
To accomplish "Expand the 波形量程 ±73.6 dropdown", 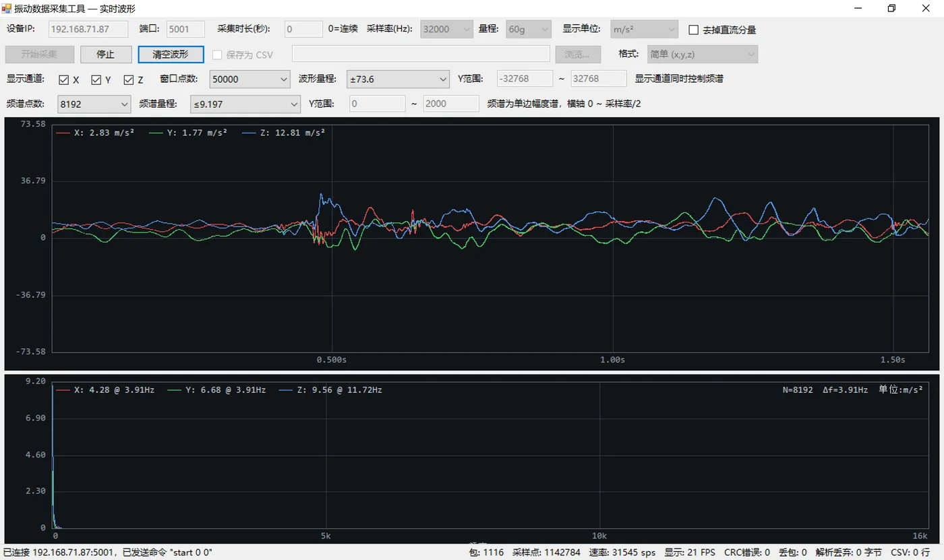I will pyautogui.click(x=398, y=79).
